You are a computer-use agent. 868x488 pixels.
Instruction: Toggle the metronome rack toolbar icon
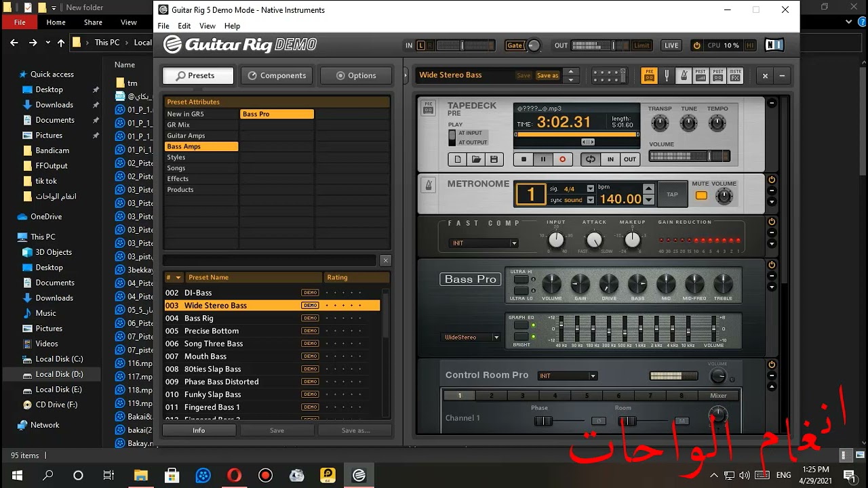pos(684,75)
